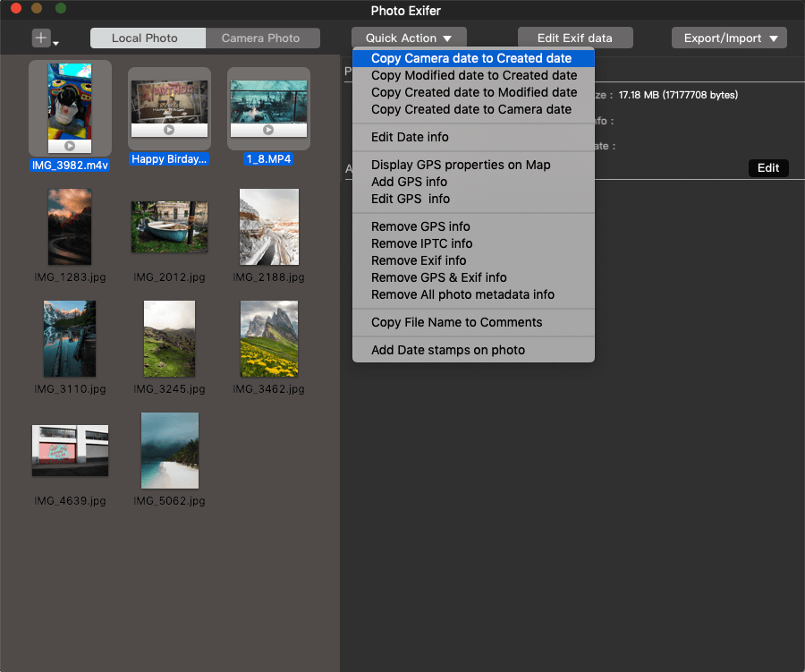This screenshot has height=672, width=805.
Task: Choose Edit GPS info
Action: 473,199
